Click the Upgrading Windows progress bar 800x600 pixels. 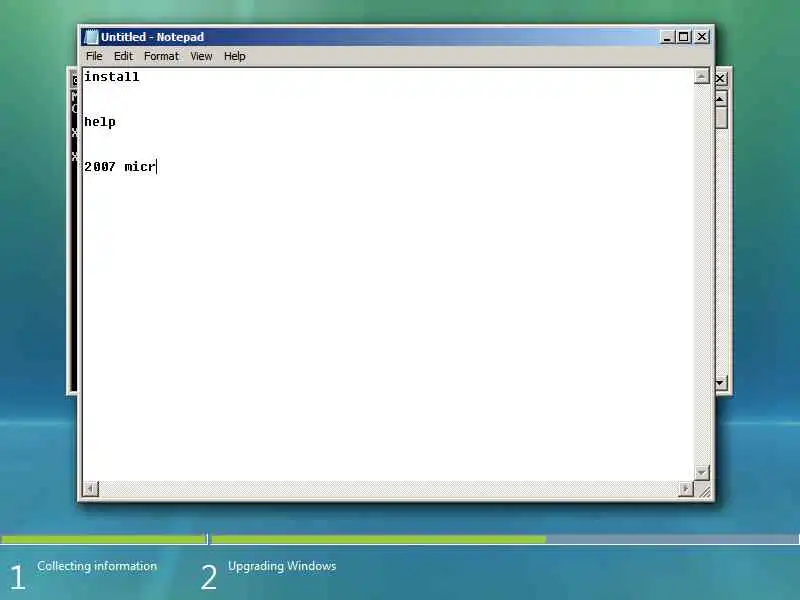point(505,539)
